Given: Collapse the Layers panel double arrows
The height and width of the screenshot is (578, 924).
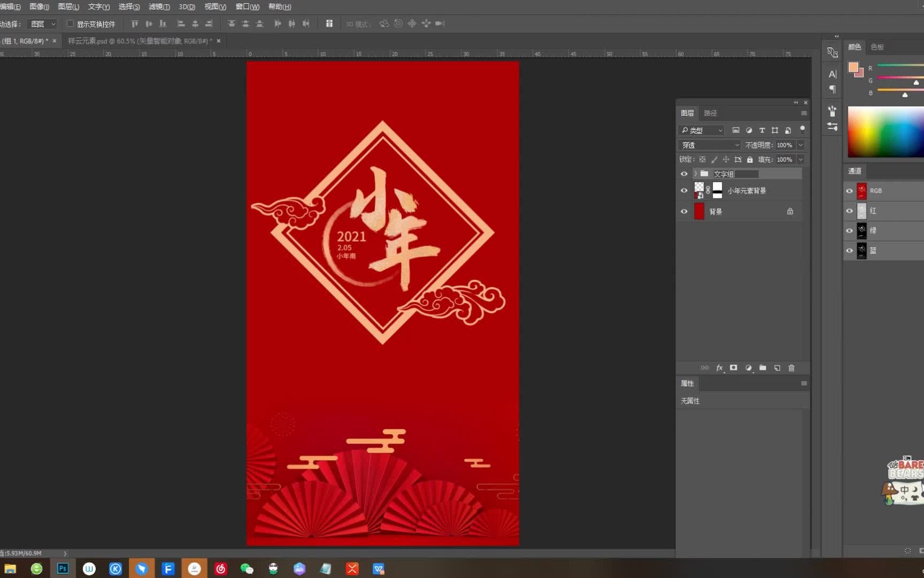Looking at the screenshot, I should (796, 102).
